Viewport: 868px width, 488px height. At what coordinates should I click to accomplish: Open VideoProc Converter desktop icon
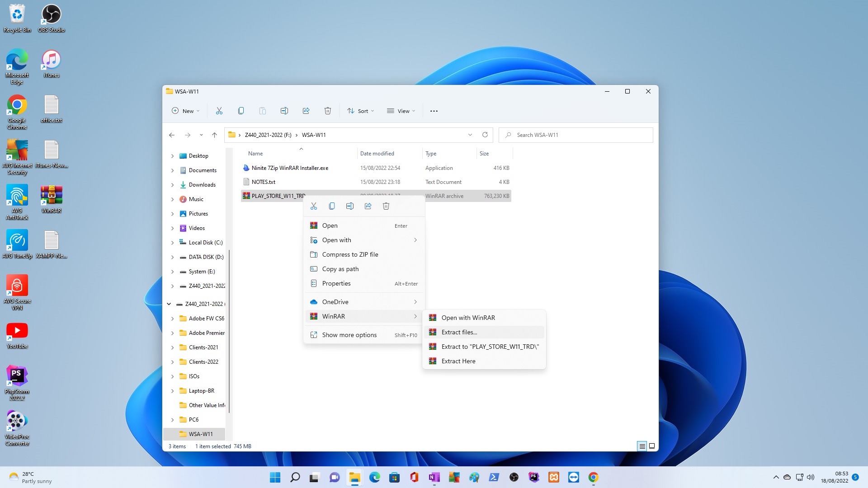pyautogui.click(x=17, y=428)
